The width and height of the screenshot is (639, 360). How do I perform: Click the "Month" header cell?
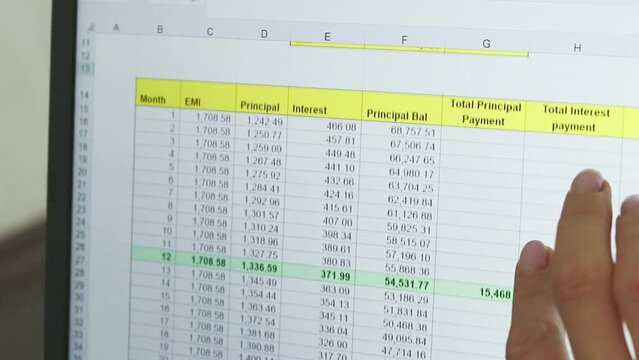pos(158,93)
